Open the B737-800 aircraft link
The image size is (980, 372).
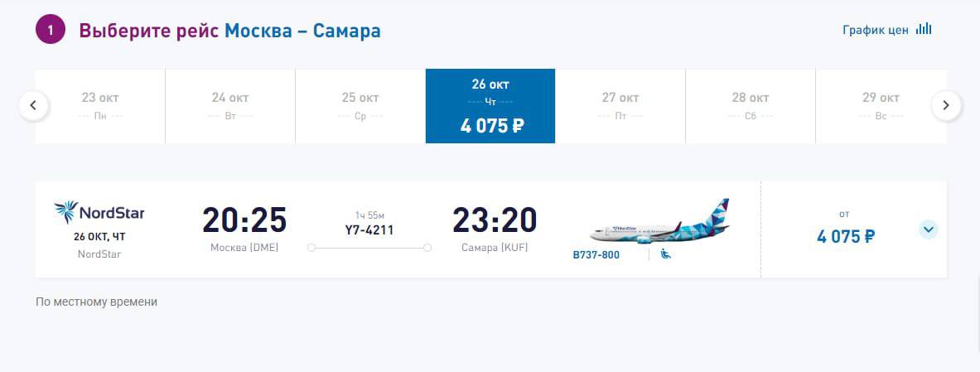(596, 255)
